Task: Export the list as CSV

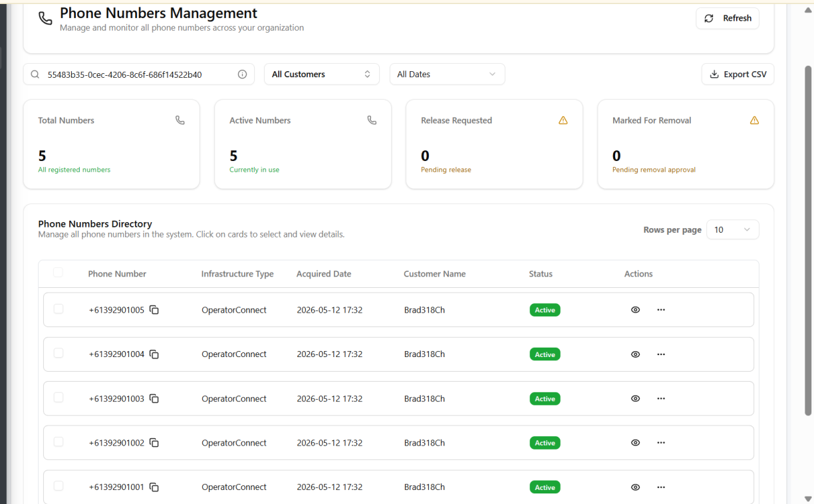Action: tap(738, 74)
